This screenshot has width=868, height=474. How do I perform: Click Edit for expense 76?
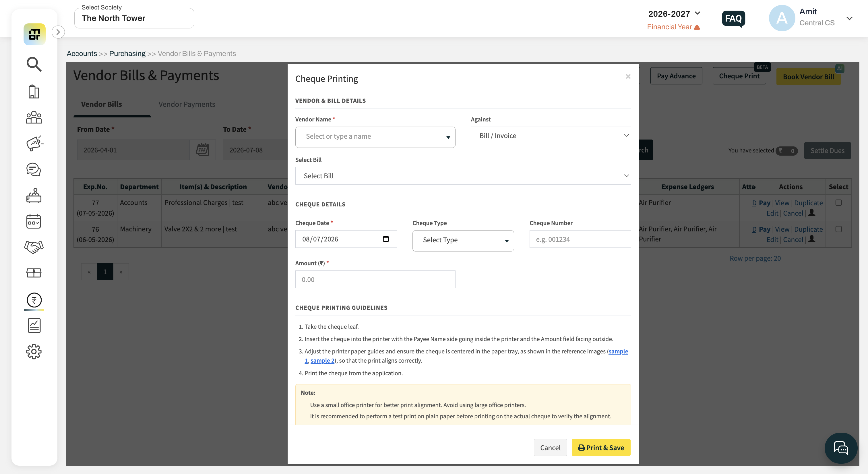point(772,239)
